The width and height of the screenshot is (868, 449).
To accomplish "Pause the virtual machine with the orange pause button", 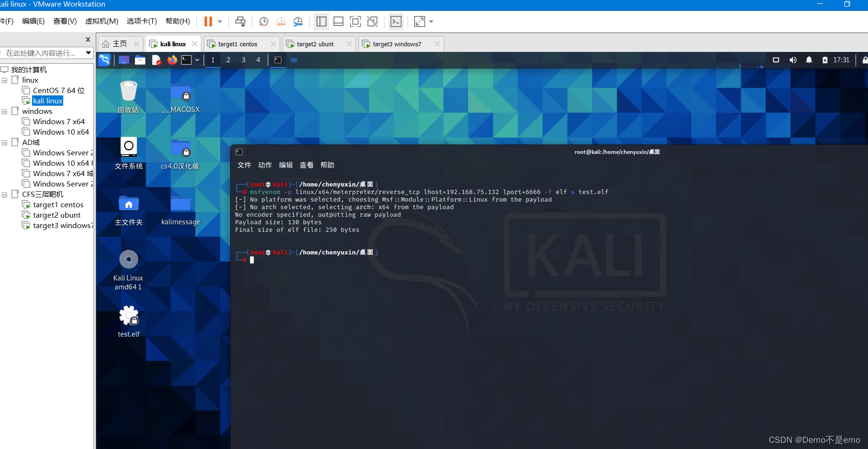I will pos(208,21).
